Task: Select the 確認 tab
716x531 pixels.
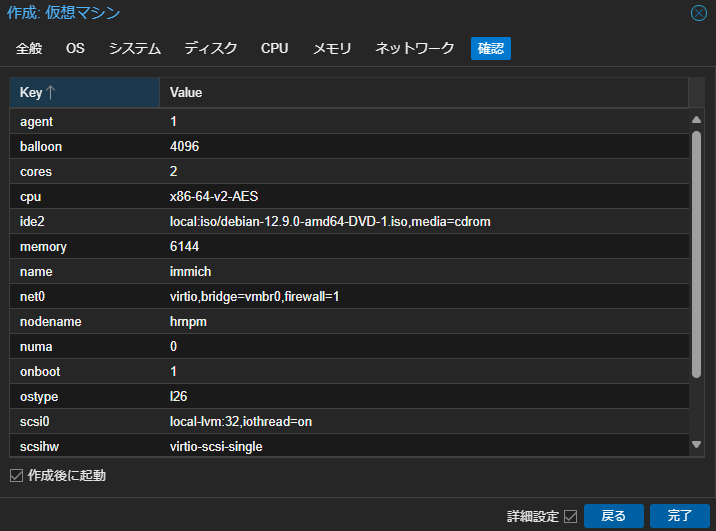Action: 491,48
